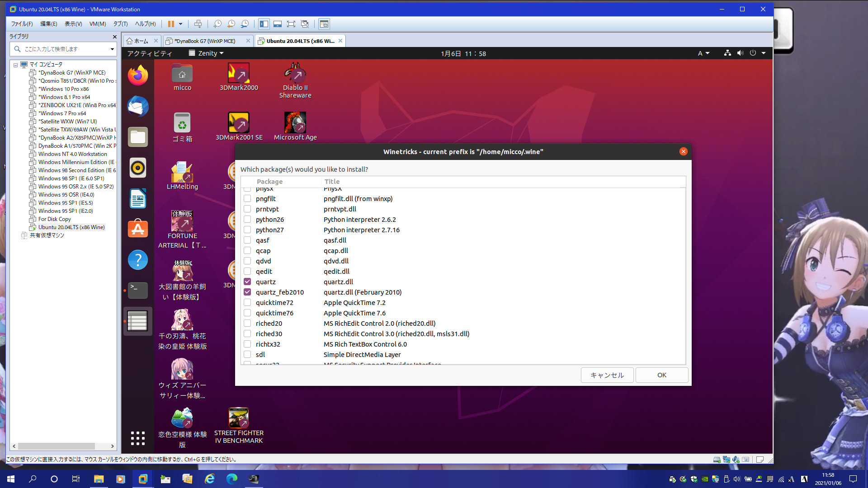Open Ubuntu Software from the dock
The image size is (868, 488).
(138, 229)
